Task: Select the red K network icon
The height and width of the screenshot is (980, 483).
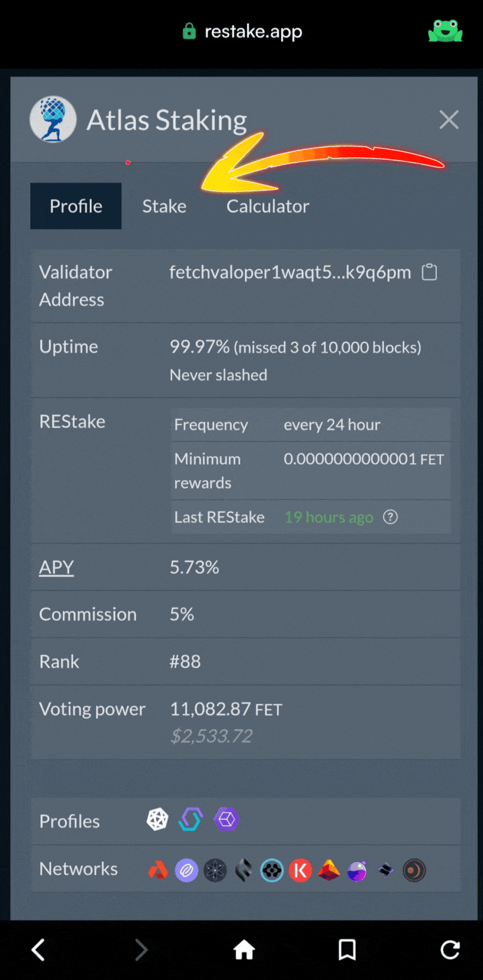Action: (301, 870)
